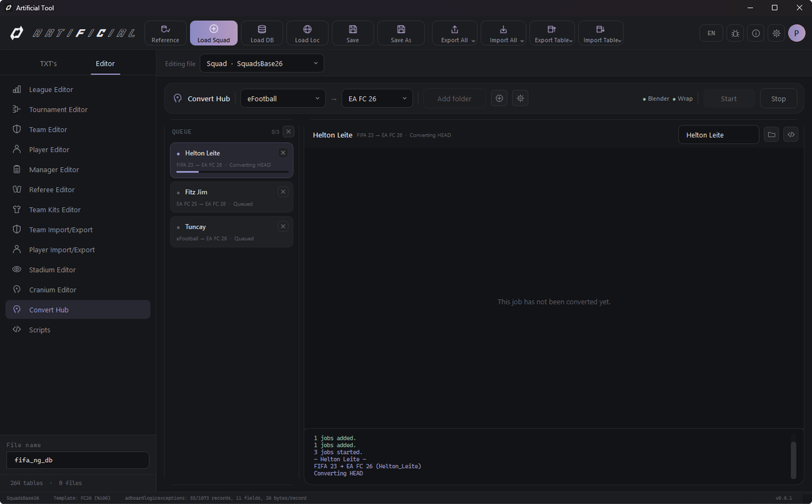Click the EN language button
Viewport: 812px width, 504px height.
tap(711, 33)
